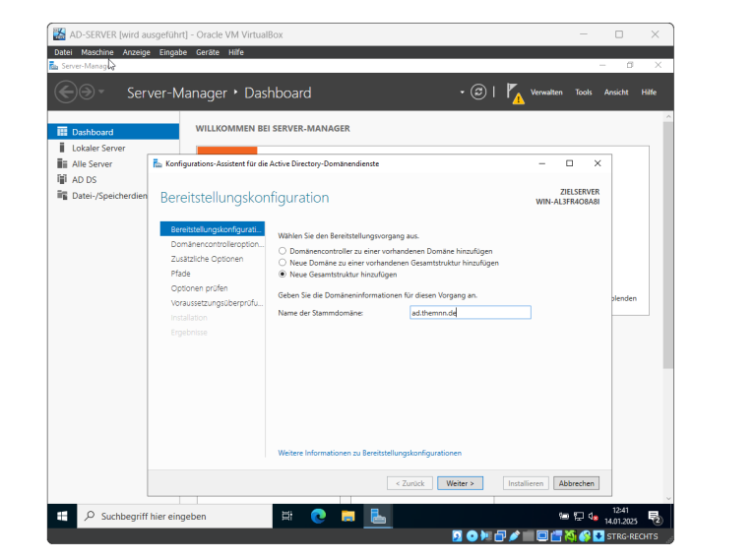Select 'Neue Gesamtstruktur hinzufügen' radio button

(283, 275)
